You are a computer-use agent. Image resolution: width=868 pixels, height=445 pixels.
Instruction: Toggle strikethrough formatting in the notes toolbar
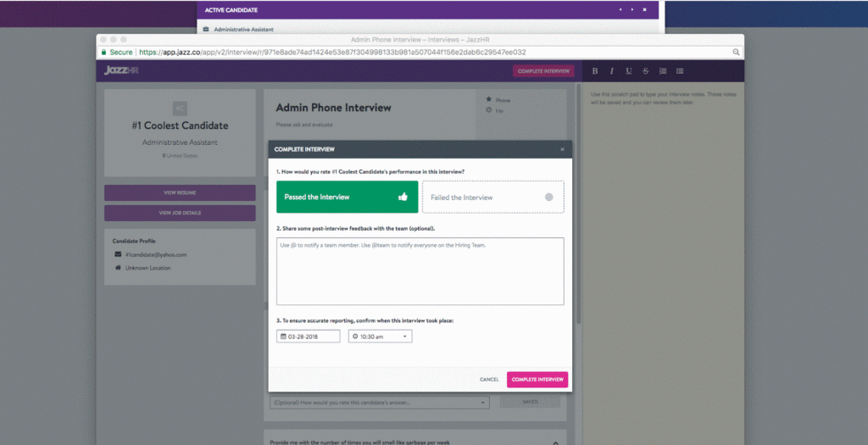coord(645,71)
